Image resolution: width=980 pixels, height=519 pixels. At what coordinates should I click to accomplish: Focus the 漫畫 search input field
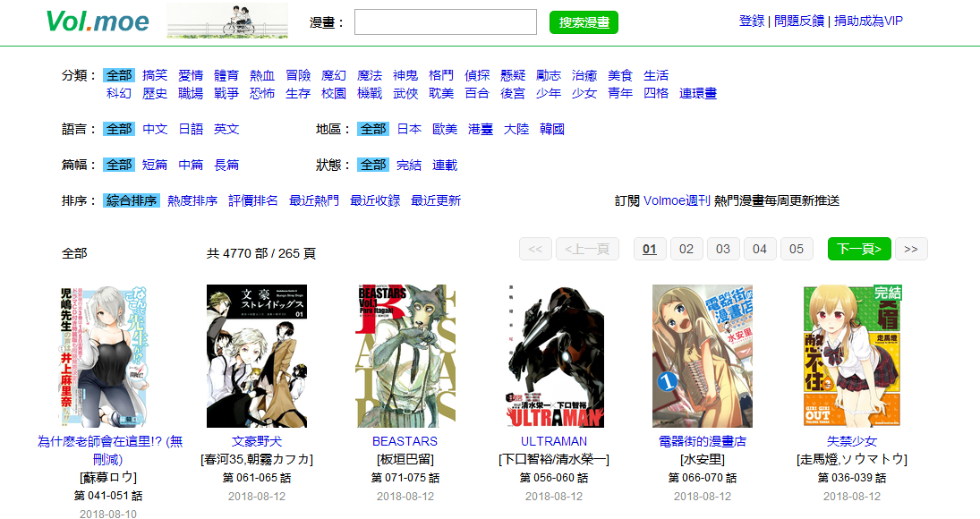[446, 21]
